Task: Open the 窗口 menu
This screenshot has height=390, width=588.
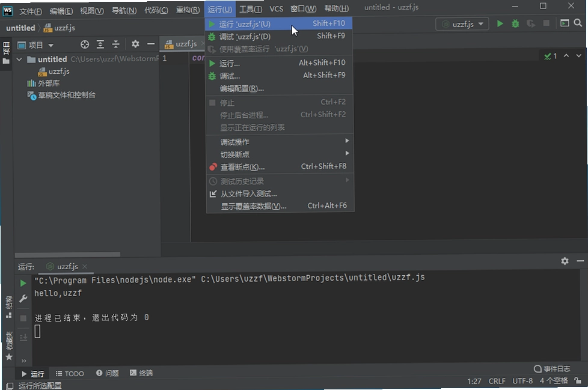Action: click(x=304, y=8)
